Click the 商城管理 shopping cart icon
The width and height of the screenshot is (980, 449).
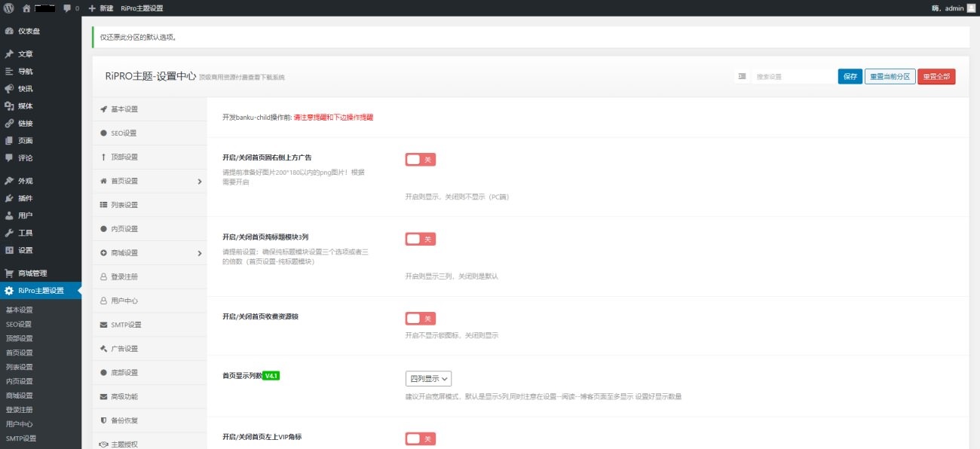pos(9,273)
